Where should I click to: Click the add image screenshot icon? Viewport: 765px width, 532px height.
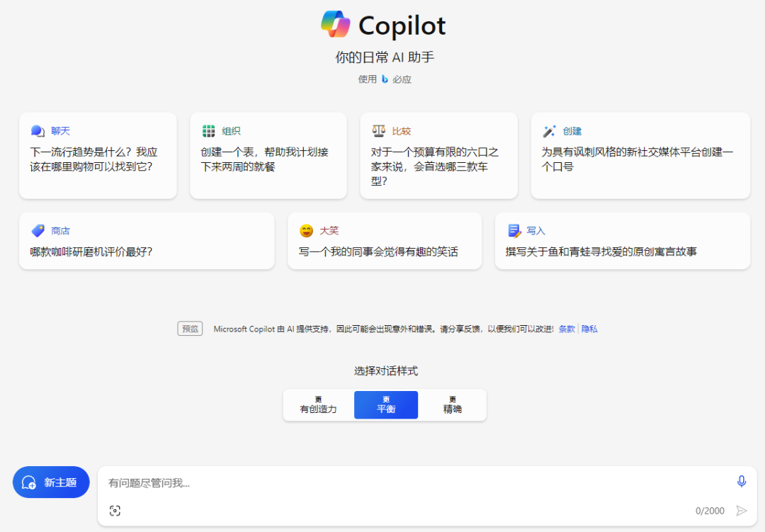(115, 511)
